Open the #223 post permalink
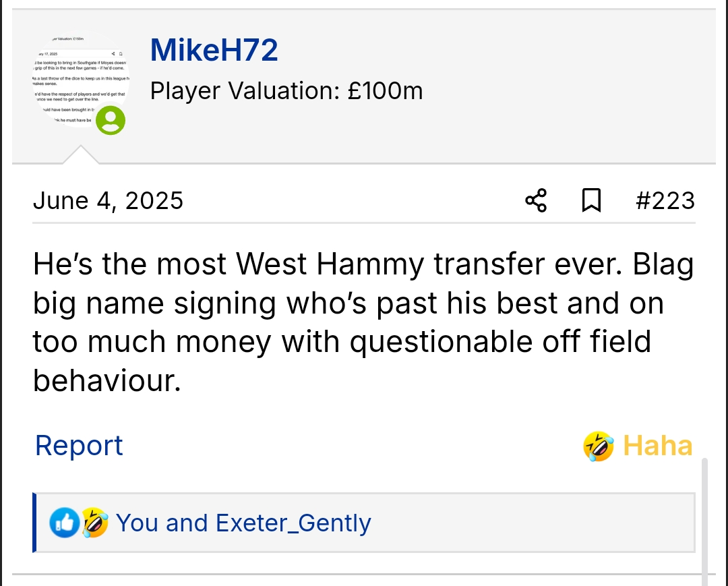 (x=665, y=200)
